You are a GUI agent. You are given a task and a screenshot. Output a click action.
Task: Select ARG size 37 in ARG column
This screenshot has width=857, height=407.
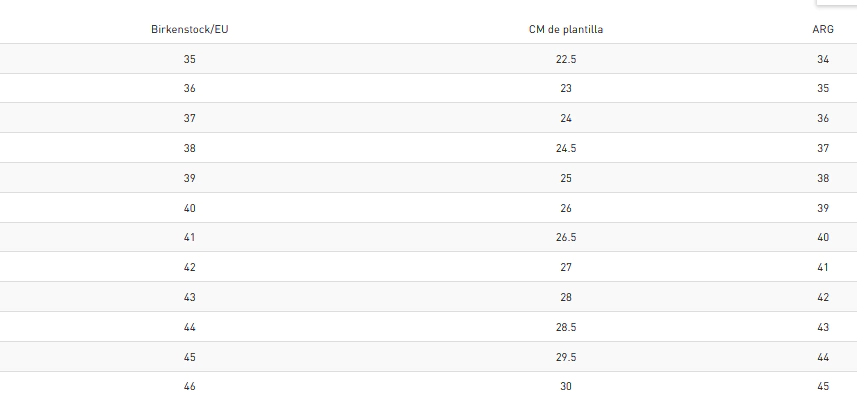(823, 148)
